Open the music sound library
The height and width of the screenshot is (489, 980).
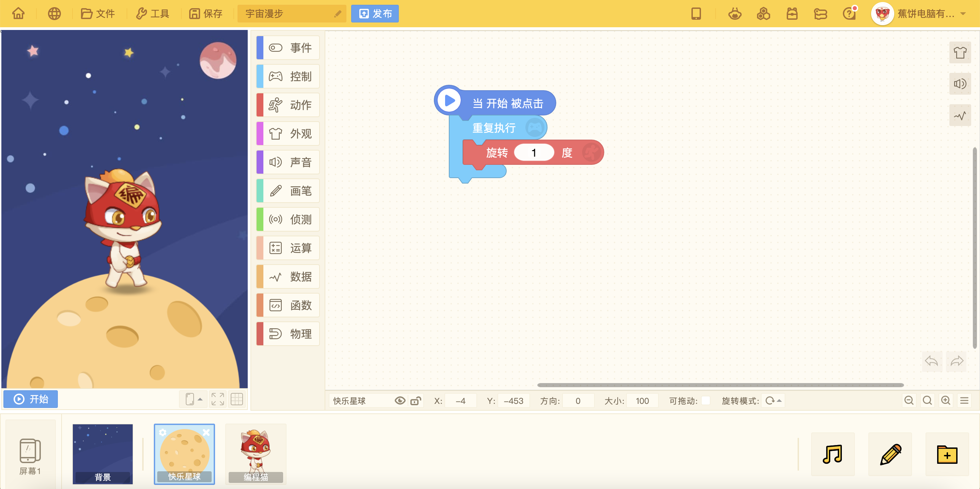click(x=832, y=454)
